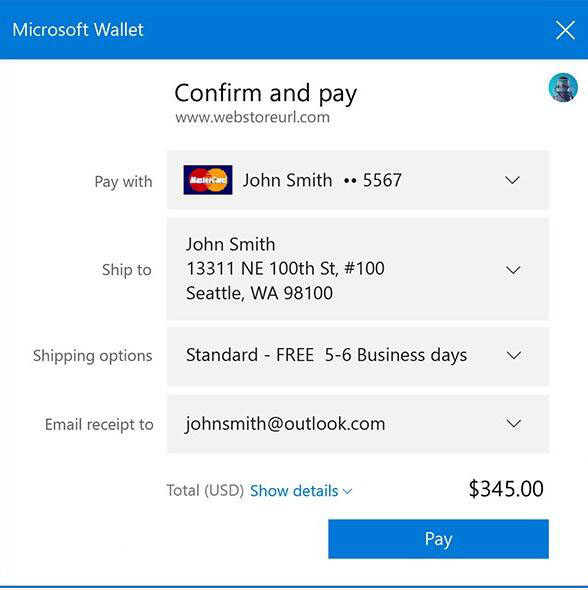Expand the Shipping options chevron arrow
Screen dimensions: 588x590
[x=514, y=355]
